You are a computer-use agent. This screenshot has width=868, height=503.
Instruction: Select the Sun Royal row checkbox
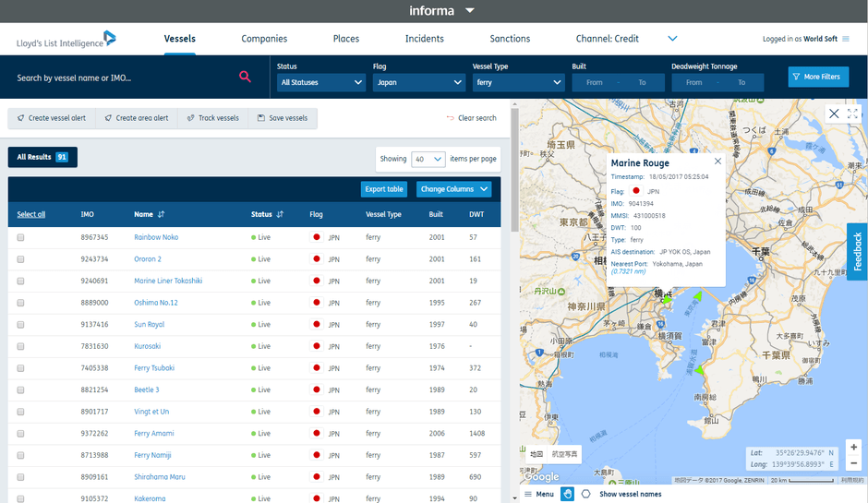[x=20, y=325]
